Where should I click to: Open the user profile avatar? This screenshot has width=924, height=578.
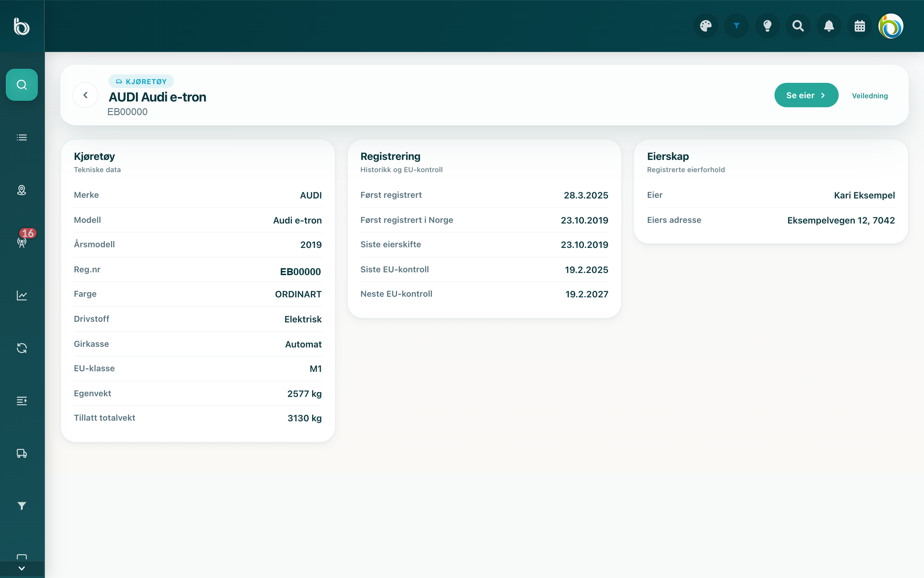pyautogui.click(x=891, y=26)
